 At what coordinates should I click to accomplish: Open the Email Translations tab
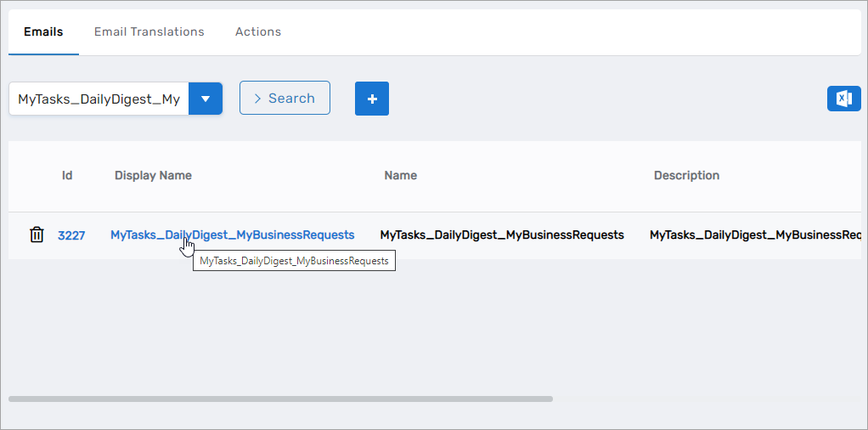tap(149, 31)
